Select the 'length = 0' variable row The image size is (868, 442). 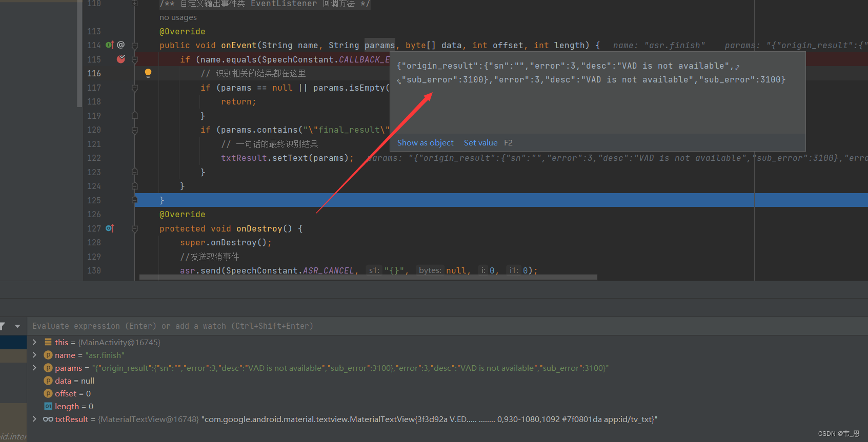pyautogui.click(x=447, y=406)
